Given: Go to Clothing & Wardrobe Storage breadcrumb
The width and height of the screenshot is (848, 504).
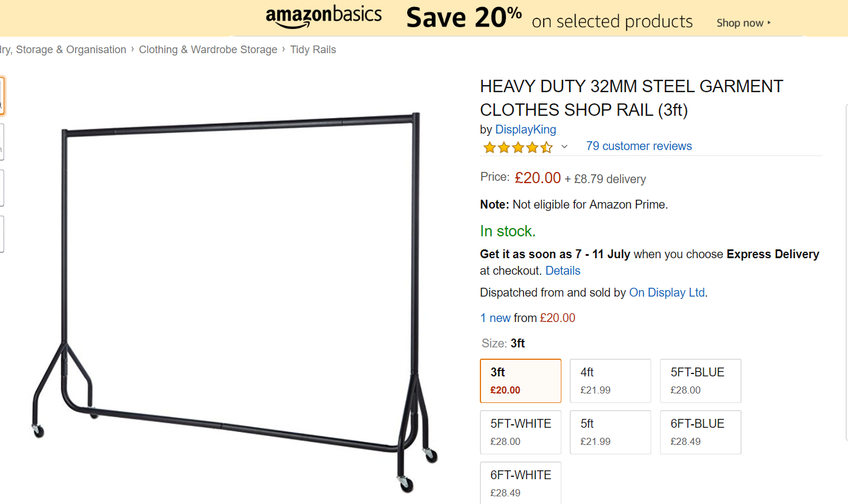Looking at the screenshot, I should pos(208,50).
